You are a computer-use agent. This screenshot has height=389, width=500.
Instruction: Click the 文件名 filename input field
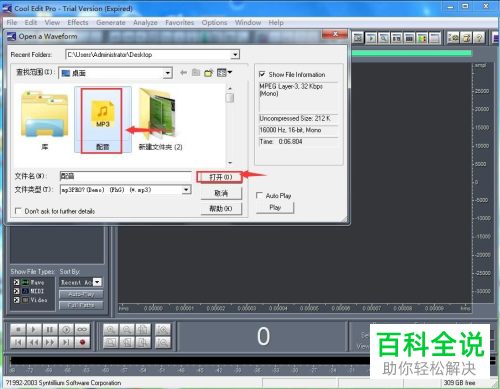pyautogui.click(x=125, y=176)
